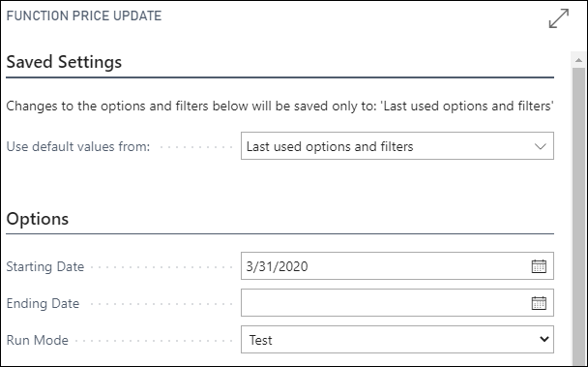Open the dropdown showing 'Last used options and filters'
This screenshot has width=588, height=367.
397,146
